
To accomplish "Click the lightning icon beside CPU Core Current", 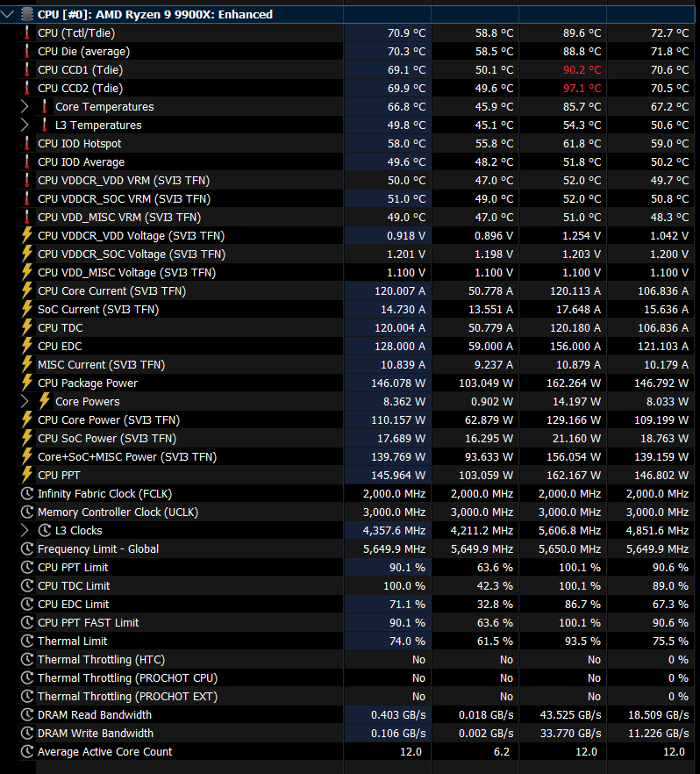I will click(27, 290).
